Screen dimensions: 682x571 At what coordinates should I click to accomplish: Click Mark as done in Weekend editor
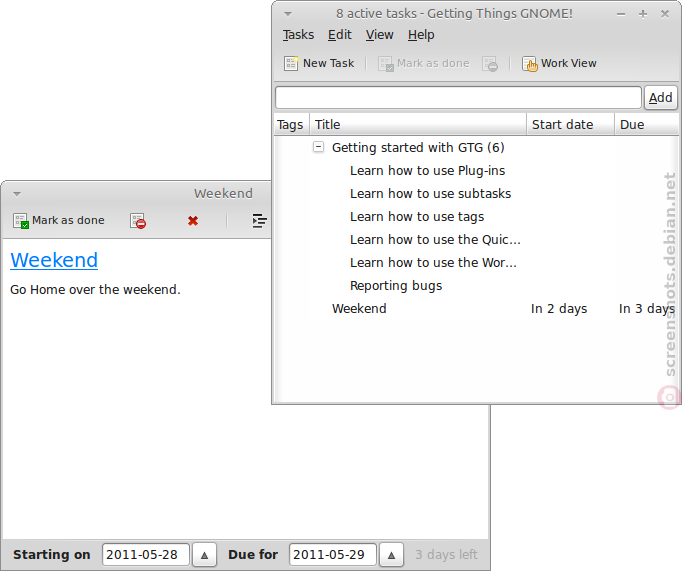click(x=59, y=220)
